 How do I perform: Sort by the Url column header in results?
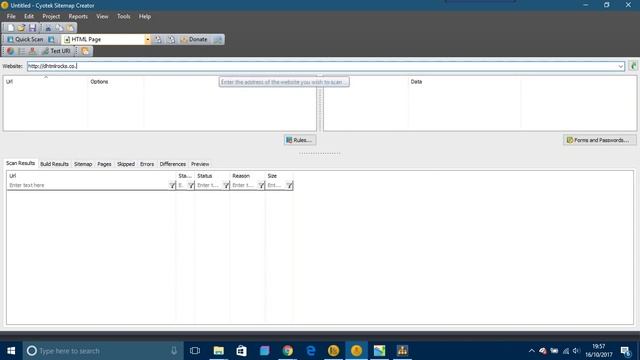[91, 176]
